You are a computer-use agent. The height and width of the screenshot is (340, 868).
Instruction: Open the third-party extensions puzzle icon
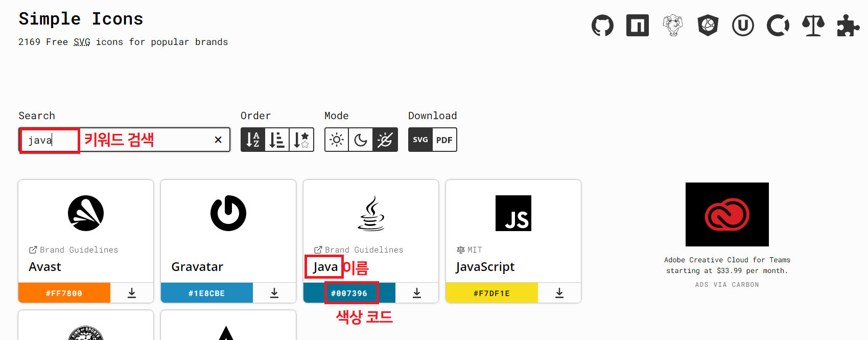pyautogui.click(x=848, y=25)
